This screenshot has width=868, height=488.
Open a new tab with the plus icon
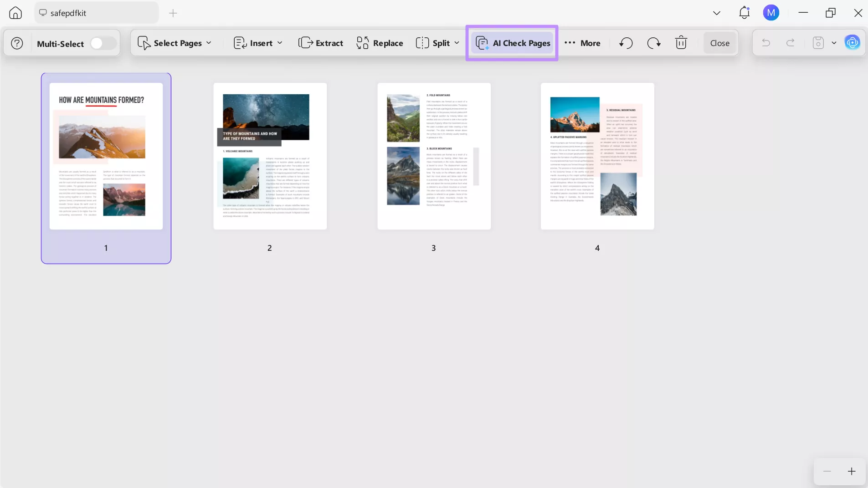(x=172, y=13)
